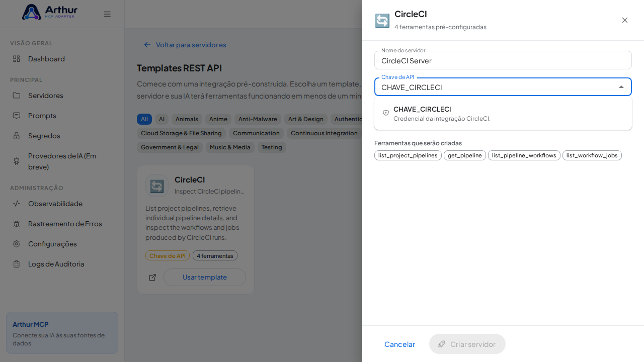Go back via Voltar para servidores
644x362 pixels.
pyautogui.click(x=185, y=45)
